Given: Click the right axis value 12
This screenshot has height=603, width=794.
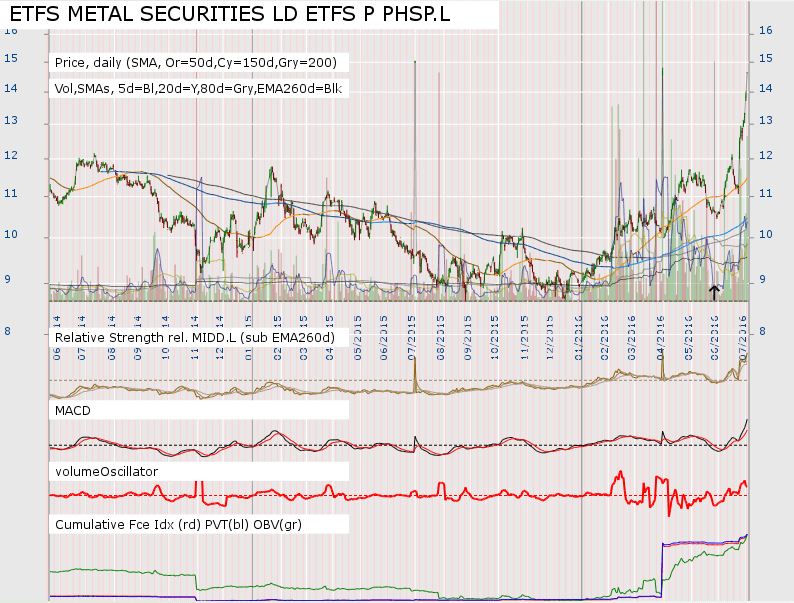Looking at the screenshot, I should (766, 155).
